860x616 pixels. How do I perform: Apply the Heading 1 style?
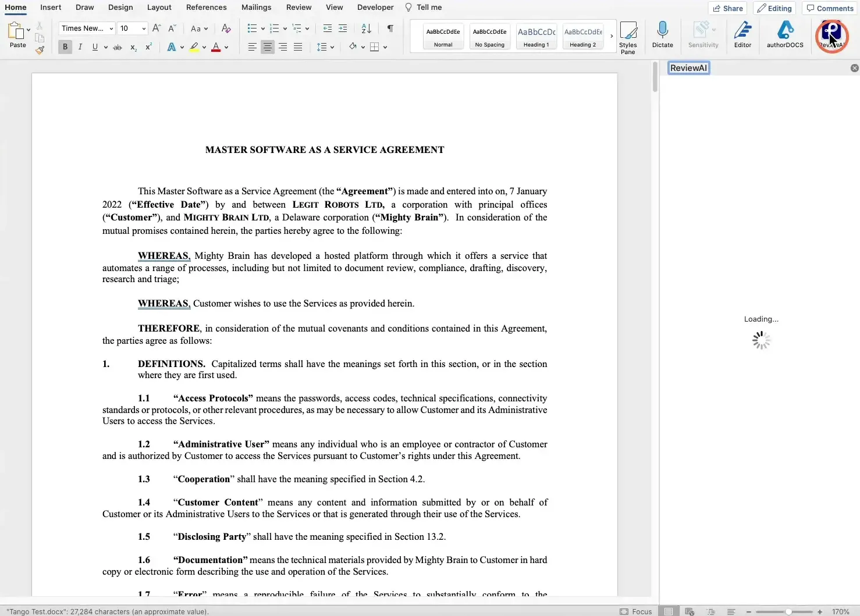pos(536,37)
